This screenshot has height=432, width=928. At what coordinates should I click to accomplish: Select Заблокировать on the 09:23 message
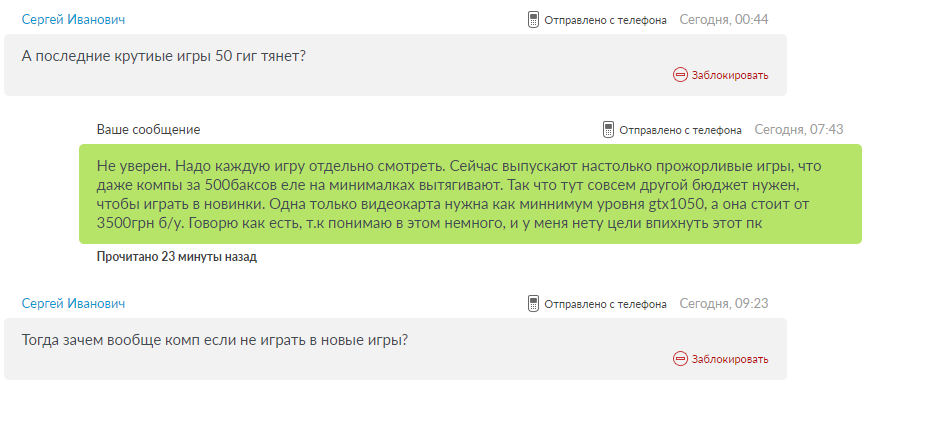tap(730, 359)
